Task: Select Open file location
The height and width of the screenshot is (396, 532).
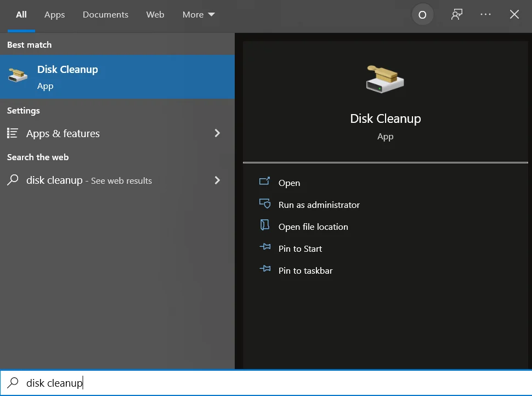Action: coord(313,227)
